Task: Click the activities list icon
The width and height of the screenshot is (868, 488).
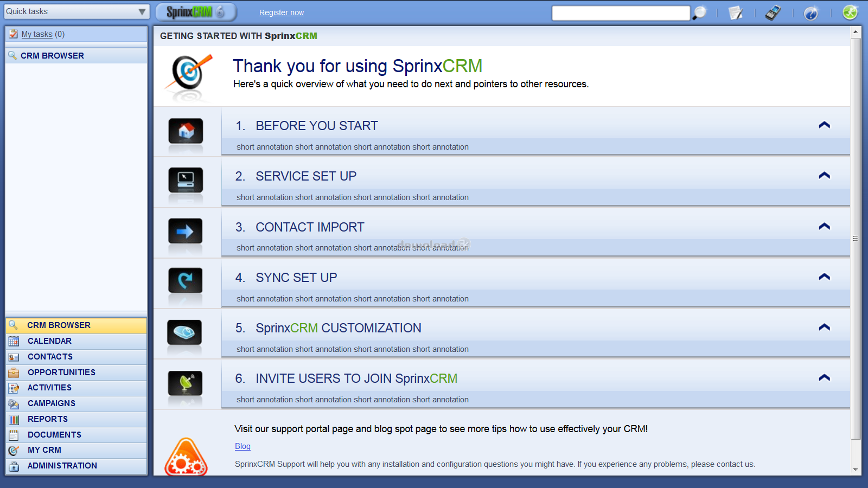Action: (14, 388)
